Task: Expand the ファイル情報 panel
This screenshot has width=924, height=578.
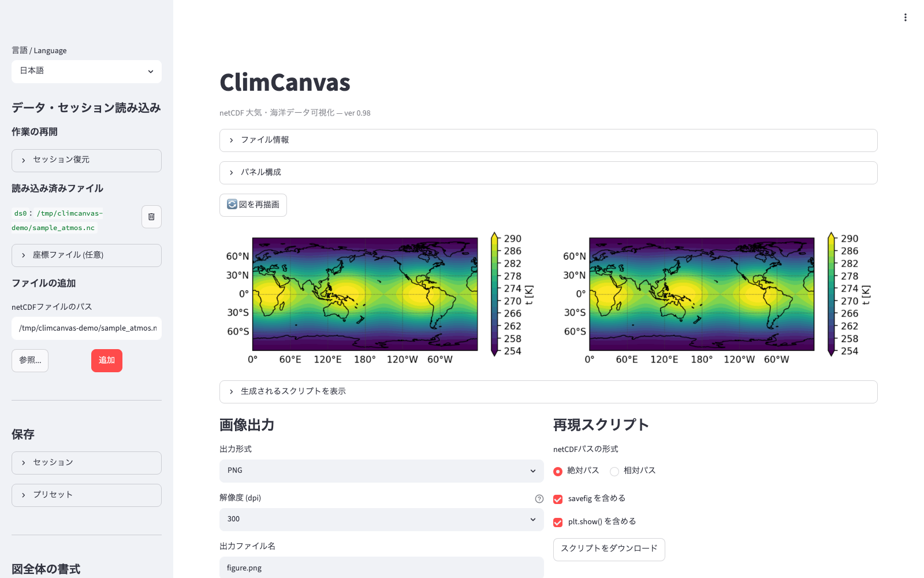Action: 548,140
